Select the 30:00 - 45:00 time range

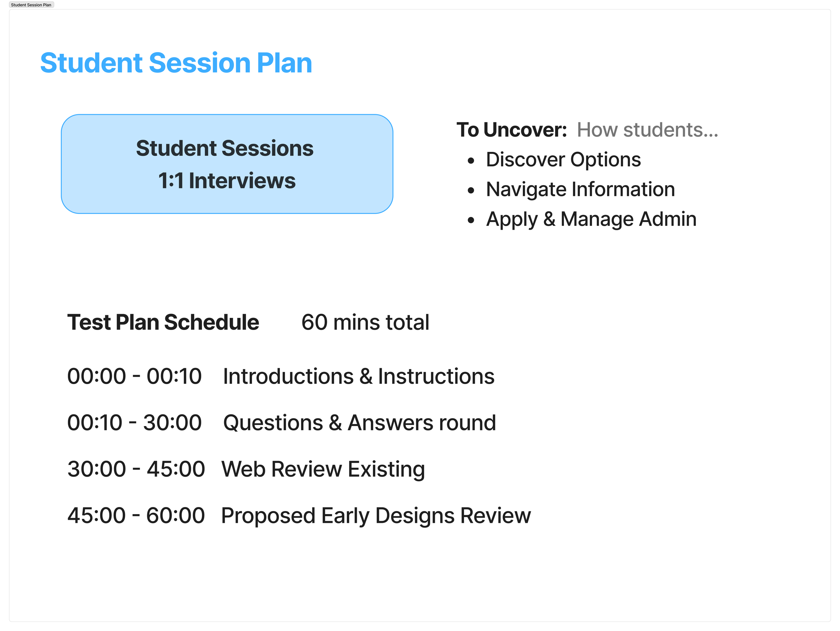pos(136,469)
